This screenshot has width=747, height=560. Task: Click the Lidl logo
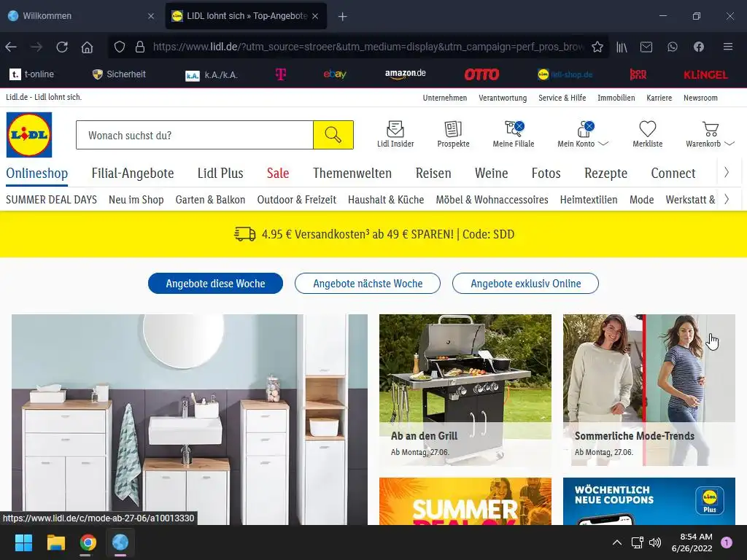coord(29,135)
